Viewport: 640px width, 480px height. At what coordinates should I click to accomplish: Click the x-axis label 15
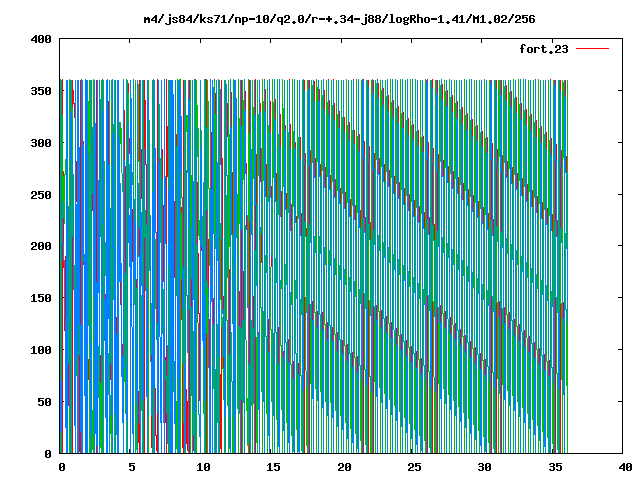(273, 467)
